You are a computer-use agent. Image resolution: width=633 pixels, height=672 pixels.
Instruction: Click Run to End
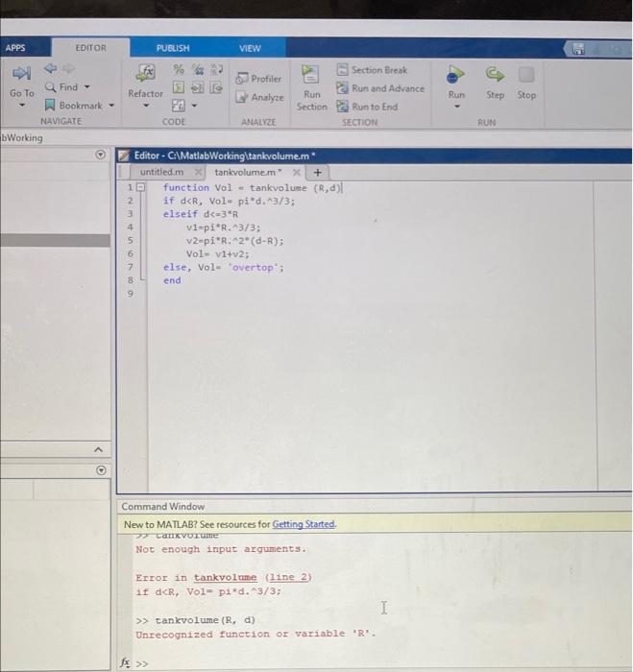(x=367, y=107)
